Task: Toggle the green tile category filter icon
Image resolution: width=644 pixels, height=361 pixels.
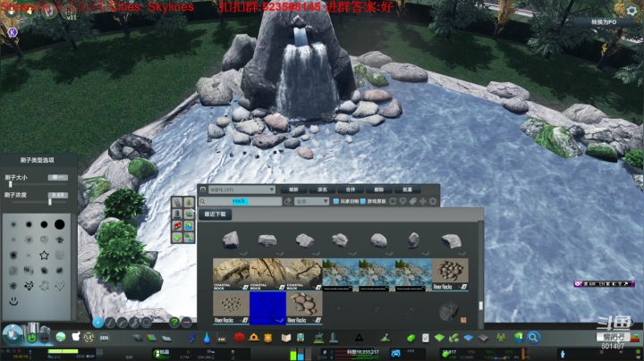Action: tap(177, 237)
